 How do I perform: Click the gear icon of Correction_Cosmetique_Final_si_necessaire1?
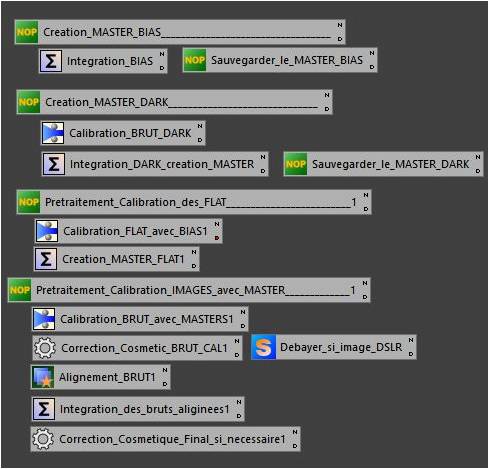43,439
